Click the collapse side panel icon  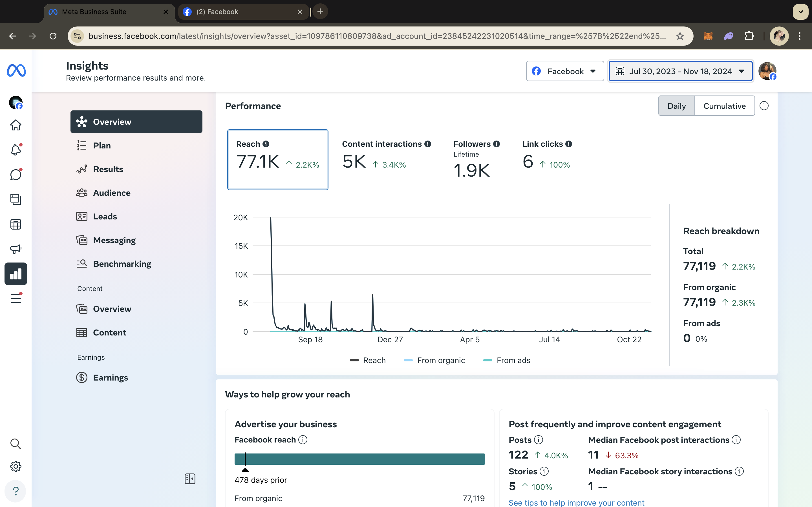190,479
